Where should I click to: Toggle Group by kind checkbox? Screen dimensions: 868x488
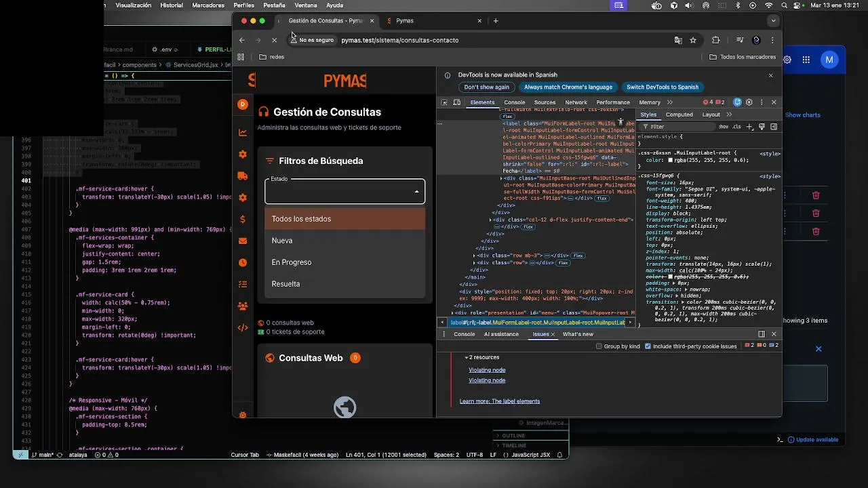599,346
